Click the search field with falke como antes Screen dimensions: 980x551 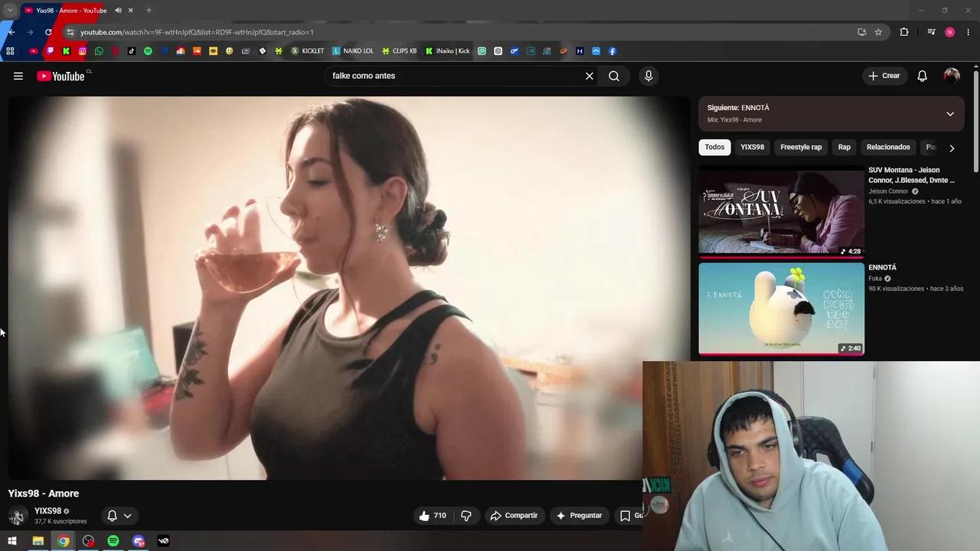click(x=455, y=76)
